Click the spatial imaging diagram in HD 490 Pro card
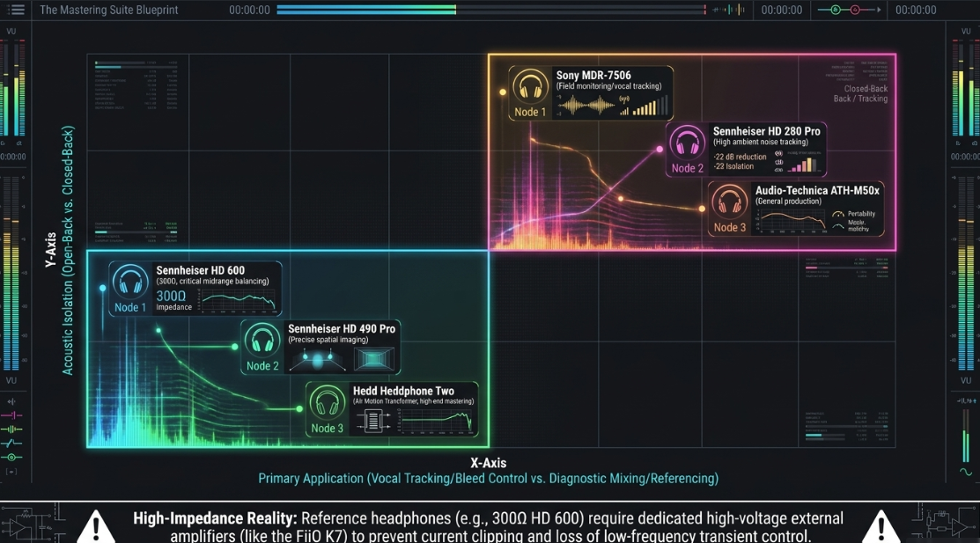The width and height of the screenshot is (980, 543). tap(318, 360)
